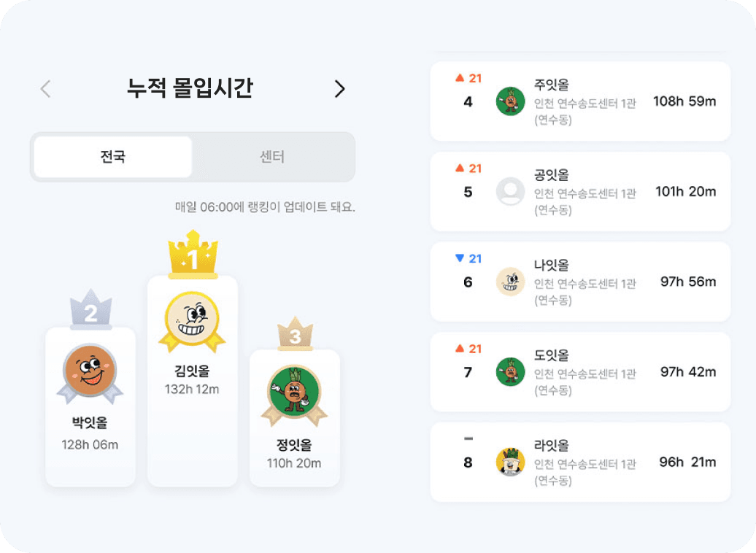The width and height of the screenshot is (756, 553).
Task: Open 정잇올's third place avatar
Action: pos(294,392)
